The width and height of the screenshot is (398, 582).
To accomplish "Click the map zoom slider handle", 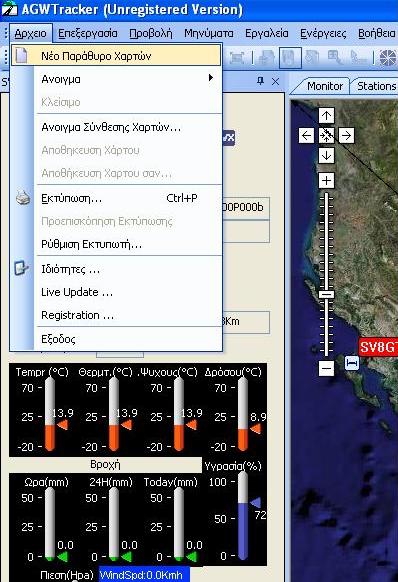I will click(327, 294).
